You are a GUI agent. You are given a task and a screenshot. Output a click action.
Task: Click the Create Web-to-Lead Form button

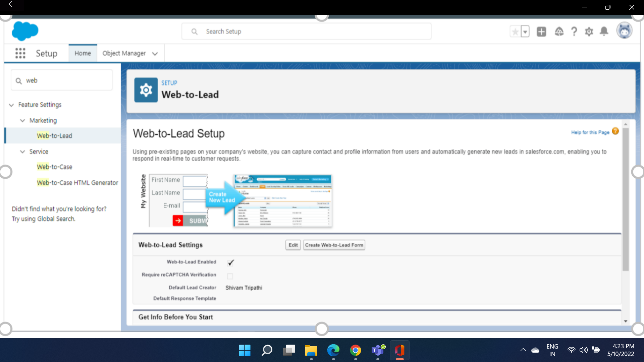[x=334, y=245]
